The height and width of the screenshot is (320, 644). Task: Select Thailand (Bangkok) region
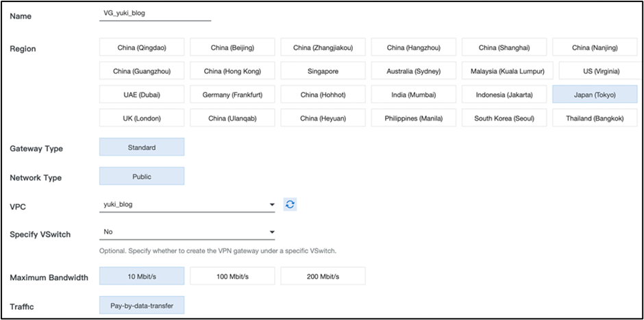(594, 118)
